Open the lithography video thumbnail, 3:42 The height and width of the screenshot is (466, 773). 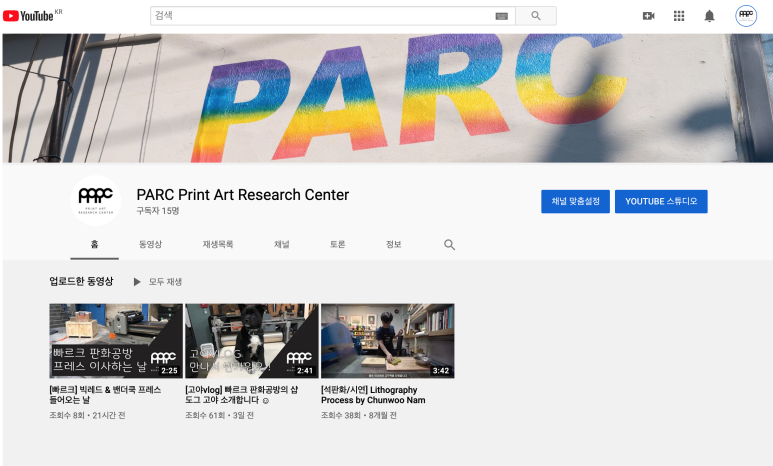(x=387, y=341)
